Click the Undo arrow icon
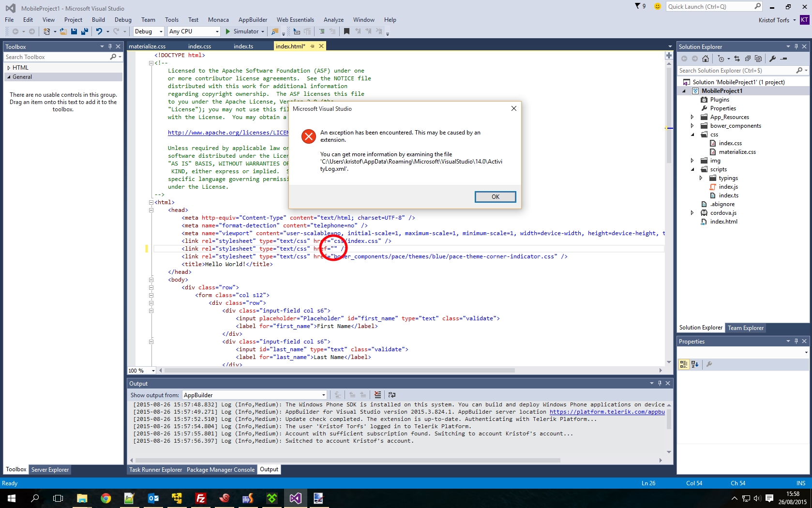The height and width of the screenshot is (508, 812). [99, 31]
